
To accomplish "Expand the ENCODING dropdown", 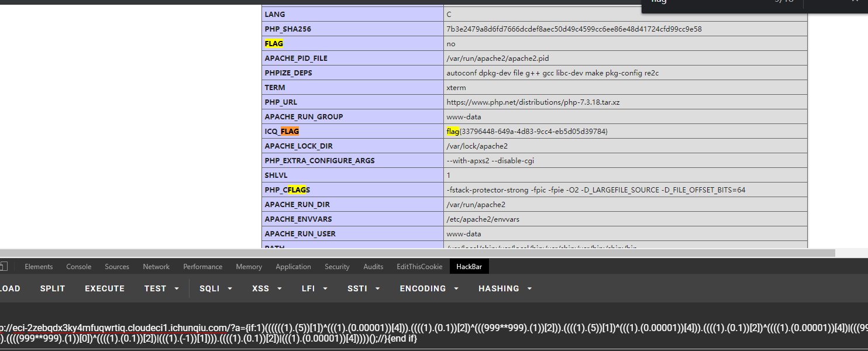I will [x=429, y=288].
